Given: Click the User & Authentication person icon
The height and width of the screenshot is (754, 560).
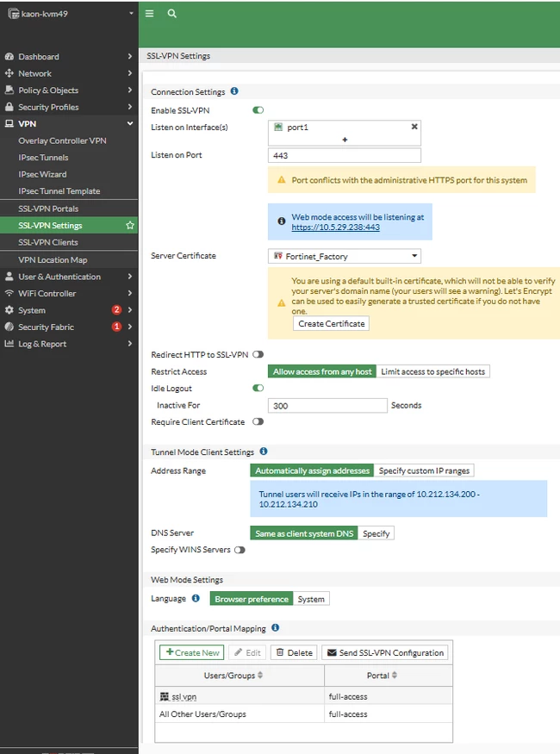Looking at the screenshot, I should point(9,277).
